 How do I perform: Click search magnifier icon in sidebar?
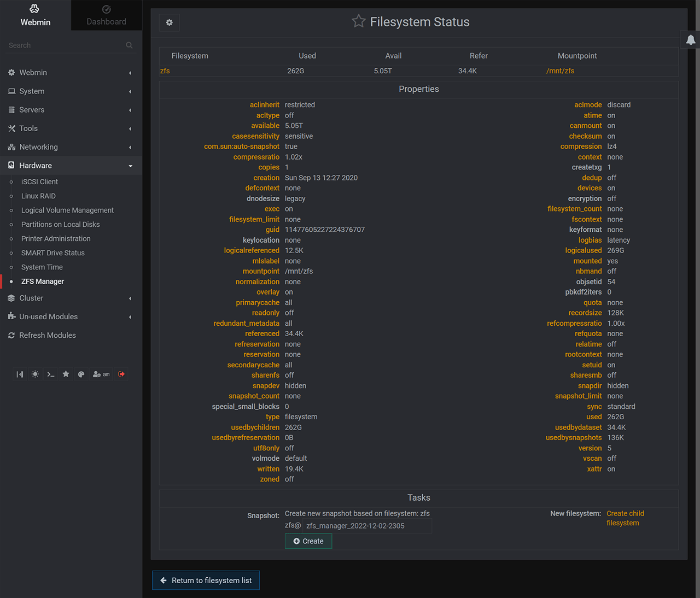click(129, 45)
